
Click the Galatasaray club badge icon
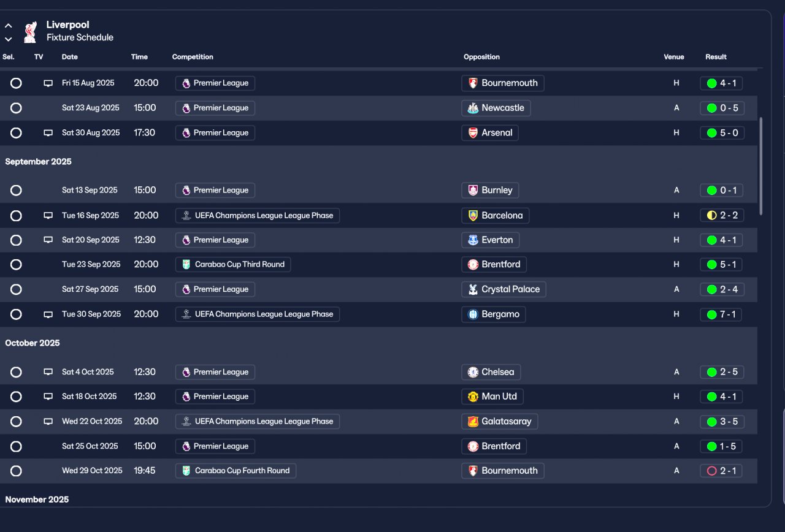tap(473, 422)
